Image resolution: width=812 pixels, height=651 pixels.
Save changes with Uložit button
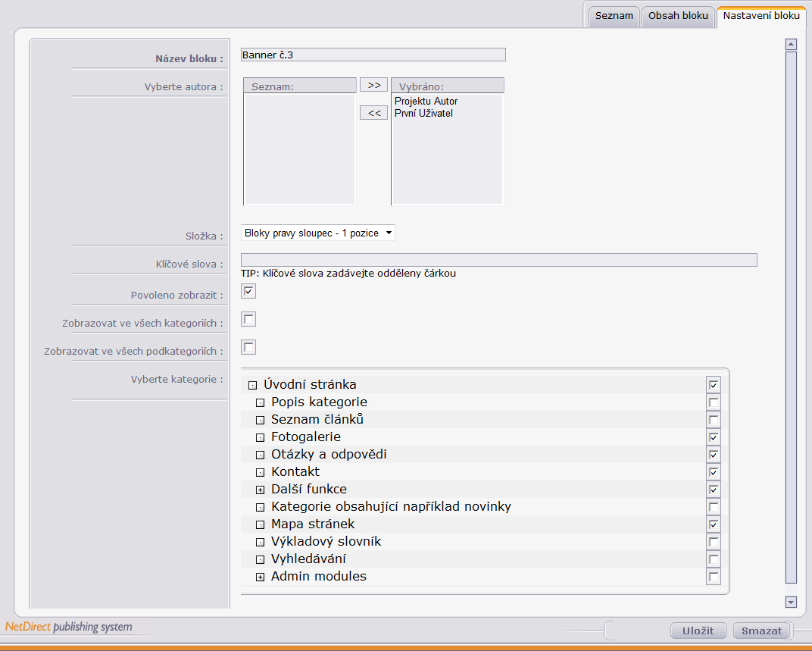coord(698,631)
